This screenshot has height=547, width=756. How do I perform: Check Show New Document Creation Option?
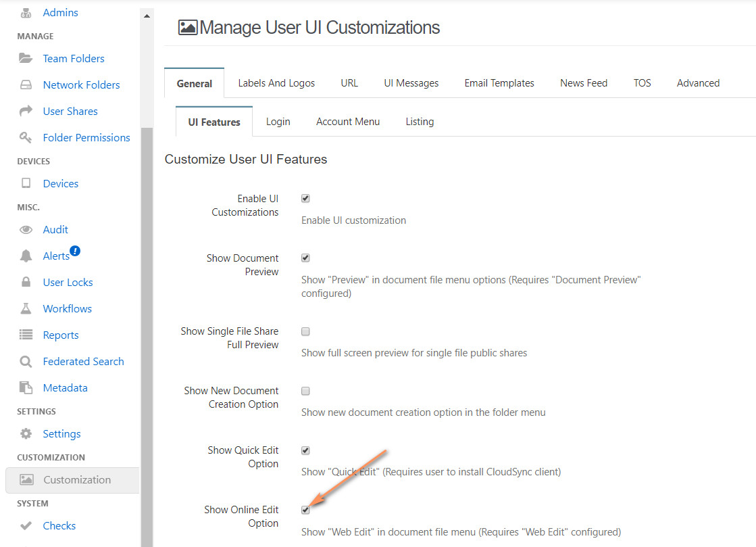pos(305,391)
